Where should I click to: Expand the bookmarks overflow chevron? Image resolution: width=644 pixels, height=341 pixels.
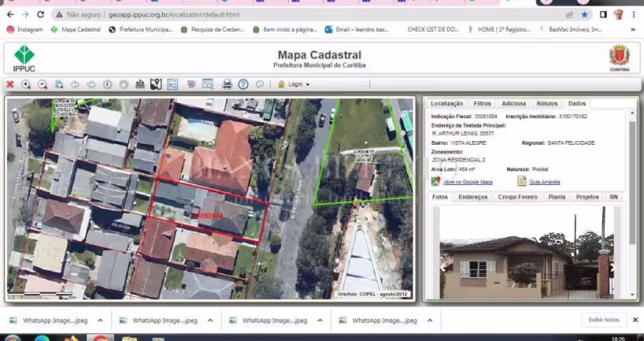633,30
